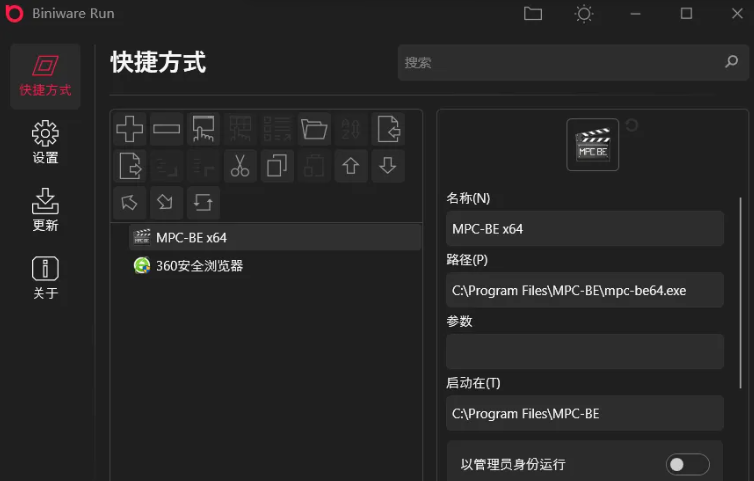Image resolution: width=754 pixels, height=481 pixels.
Task: Click the grid-select hand pointer icon
Action: pos(240,129)
